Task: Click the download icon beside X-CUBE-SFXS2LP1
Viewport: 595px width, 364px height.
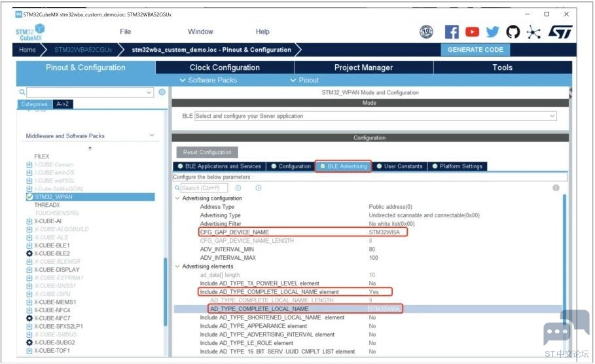Action: click(x=29, y=327)
